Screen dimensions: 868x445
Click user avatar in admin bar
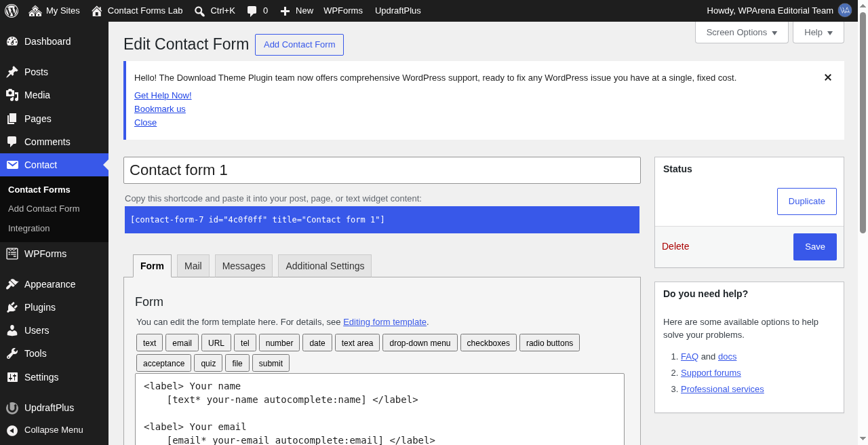tap(845, 10)
